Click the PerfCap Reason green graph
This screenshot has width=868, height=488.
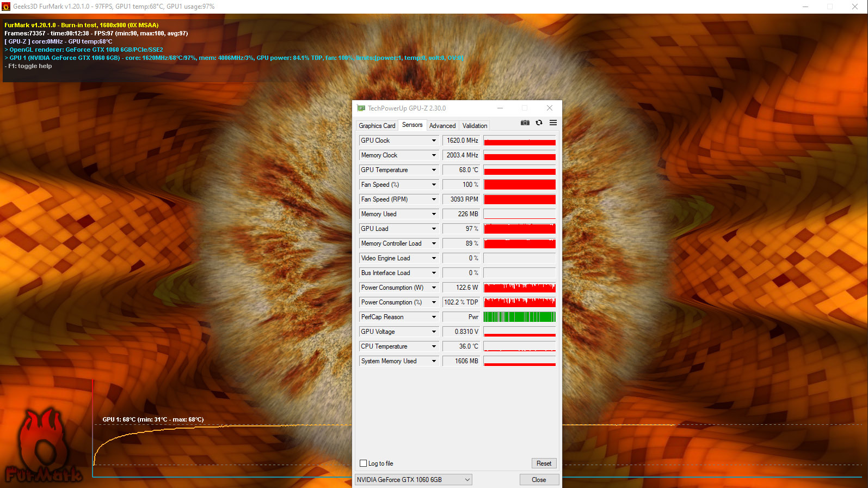pyautogui.click(x=520, y=317)
